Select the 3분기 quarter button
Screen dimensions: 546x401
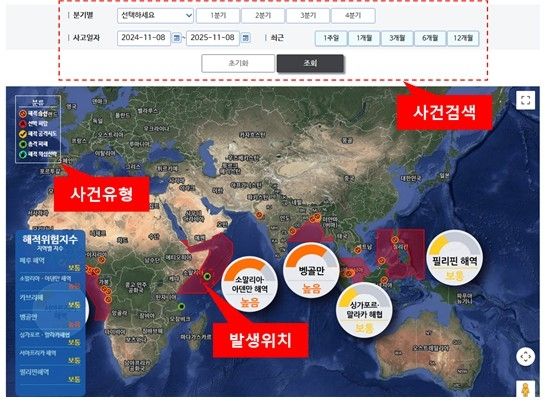308,16
